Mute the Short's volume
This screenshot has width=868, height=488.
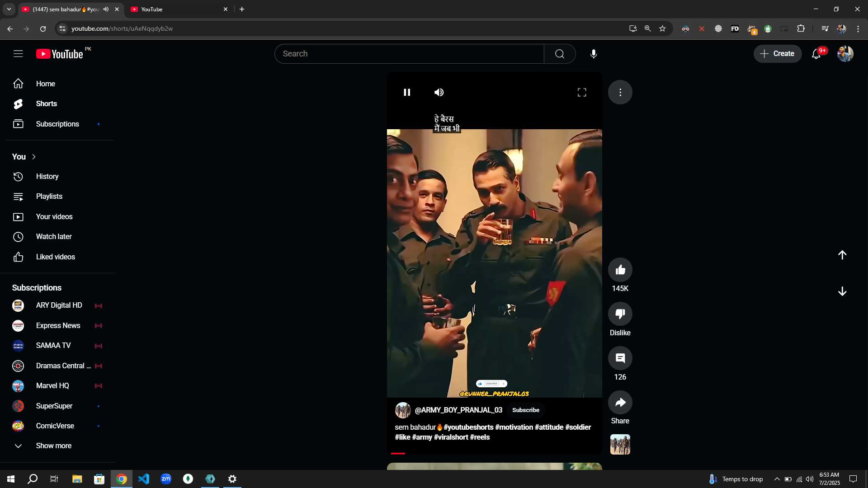pos(439,92)
